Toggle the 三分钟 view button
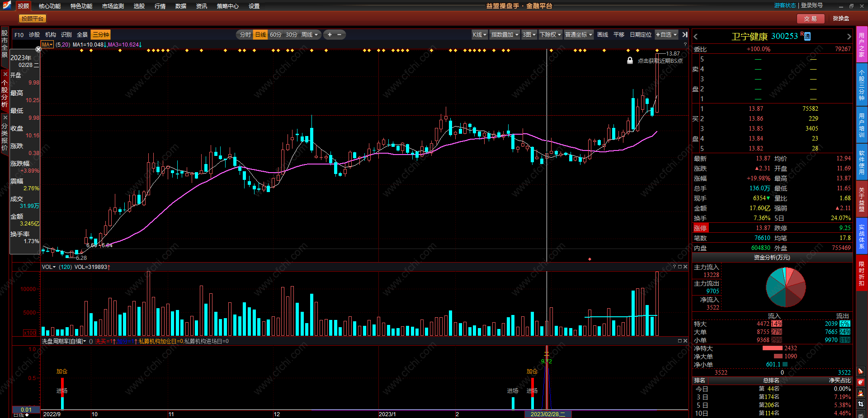 pyautogui.click(x=100, y=35)
